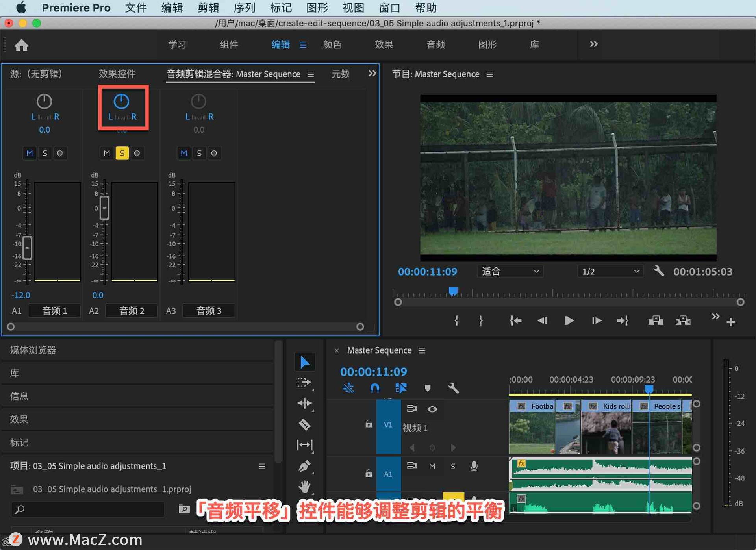Toggle Mute on mixer track A1
Screen dimensions: 756x550
pos(30,153)
